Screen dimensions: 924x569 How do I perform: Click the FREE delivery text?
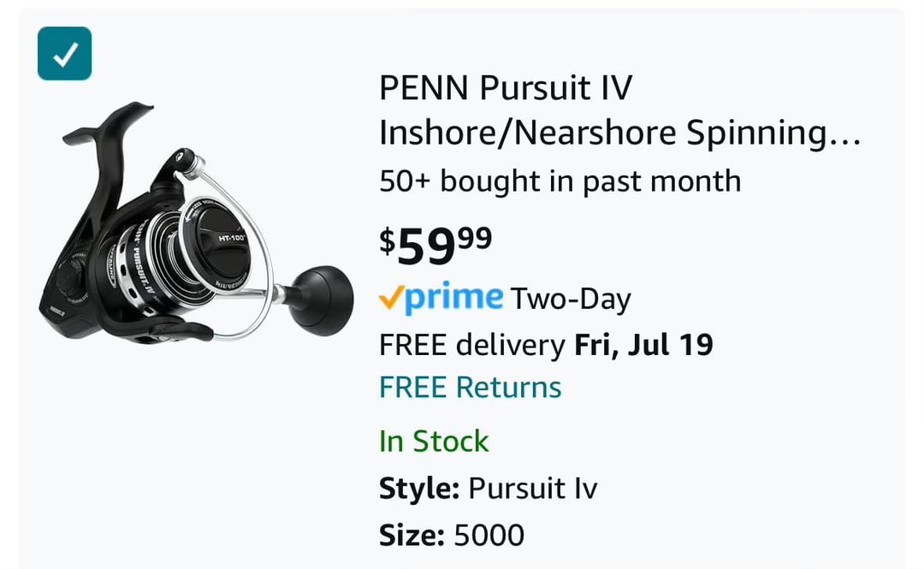pos(471,345)
